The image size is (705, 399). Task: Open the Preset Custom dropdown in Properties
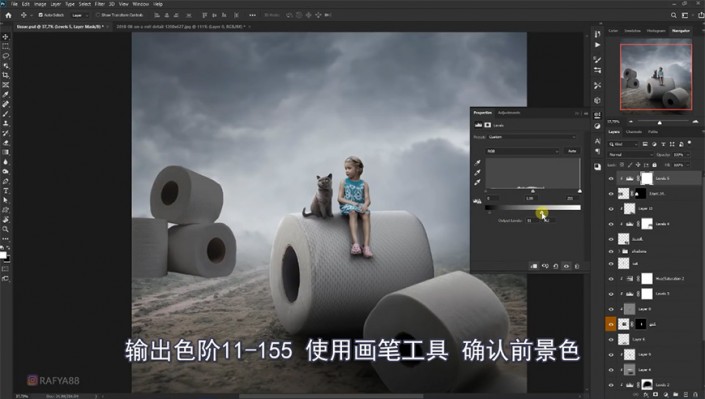(x=531, y=137)
